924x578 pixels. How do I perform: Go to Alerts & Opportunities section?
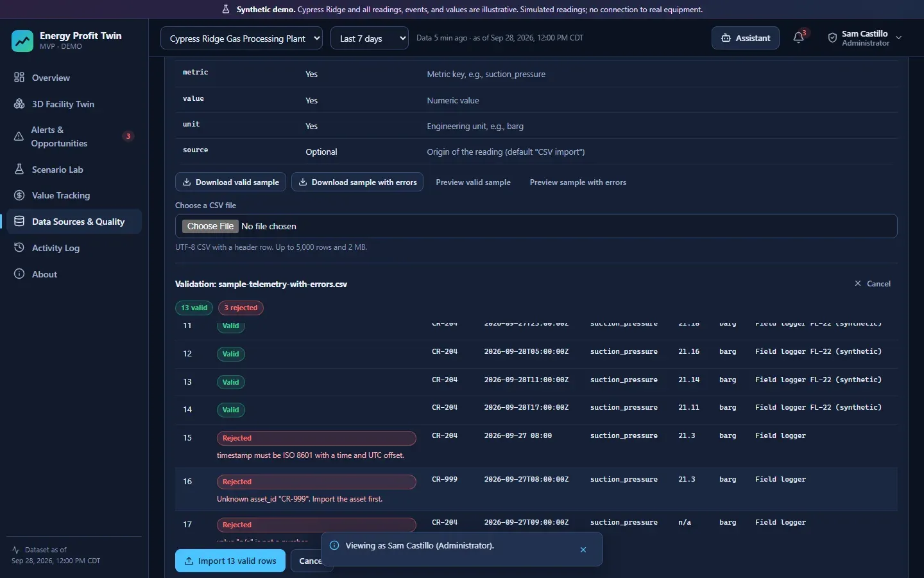pyautogui.click(x=74, y=137)
